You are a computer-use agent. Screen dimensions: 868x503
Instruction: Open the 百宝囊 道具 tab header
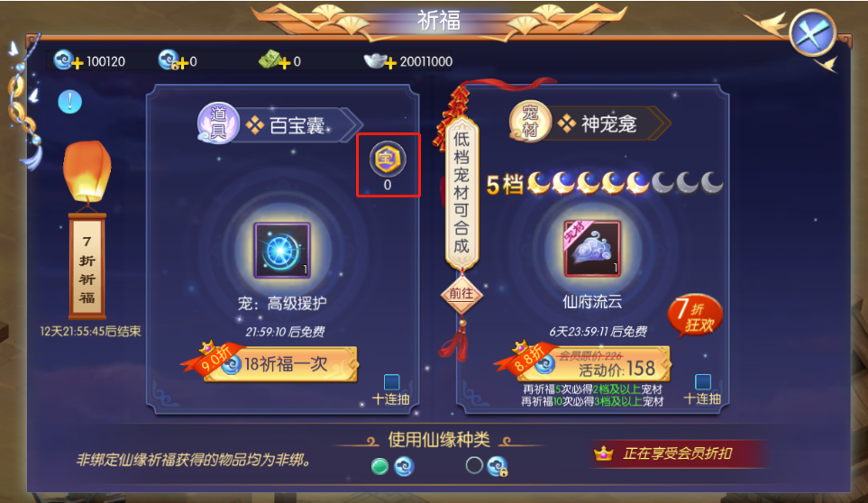pos(280,124)
